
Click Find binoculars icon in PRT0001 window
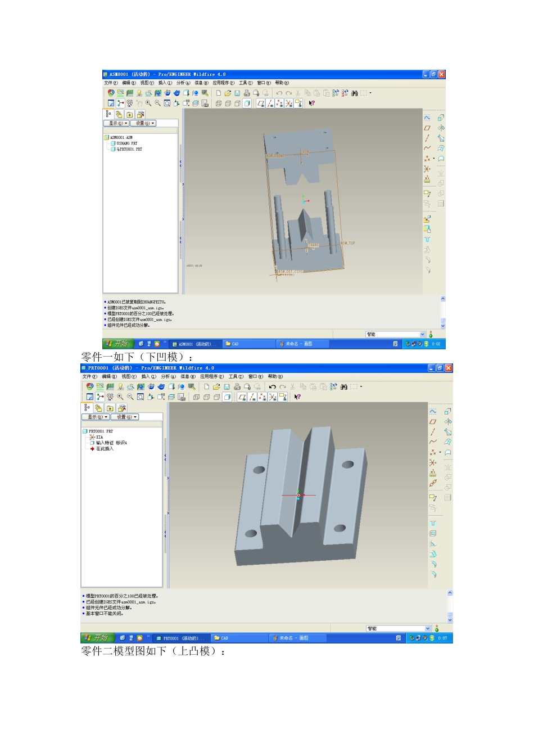pyautogui.click(x=343, y=387)
